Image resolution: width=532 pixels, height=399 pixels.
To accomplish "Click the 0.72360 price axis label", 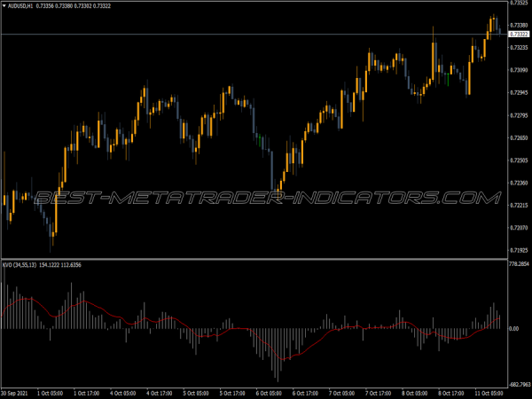I will point(517,184).
